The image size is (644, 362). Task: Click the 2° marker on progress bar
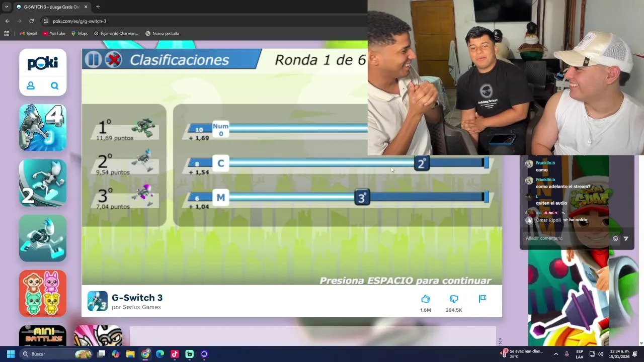coord(422,163)
